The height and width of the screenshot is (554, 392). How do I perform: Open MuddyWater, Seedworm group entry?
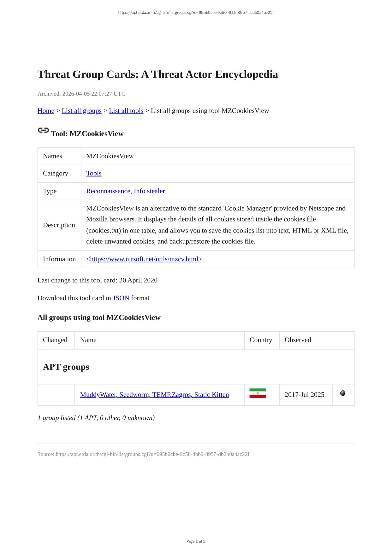(x=154, y=395)
